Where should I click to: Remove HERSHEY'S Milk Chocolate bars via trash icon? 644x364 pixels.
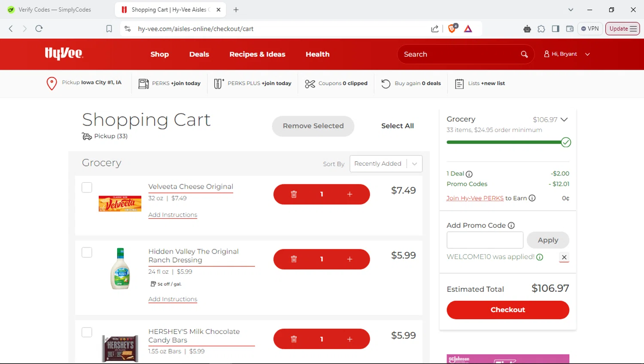pos(294,339)
